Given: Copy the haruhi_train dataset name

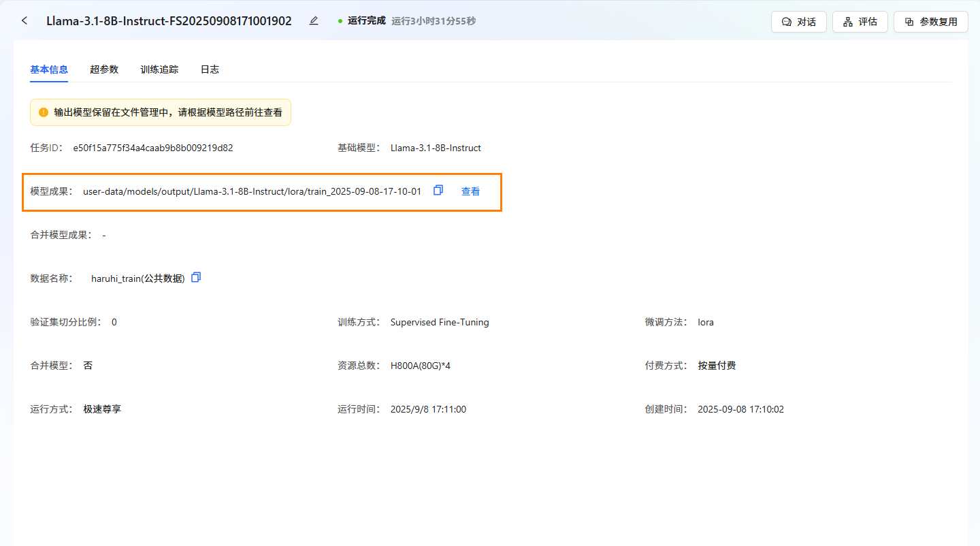Looking at the screenshot, I should click(196, 278).
